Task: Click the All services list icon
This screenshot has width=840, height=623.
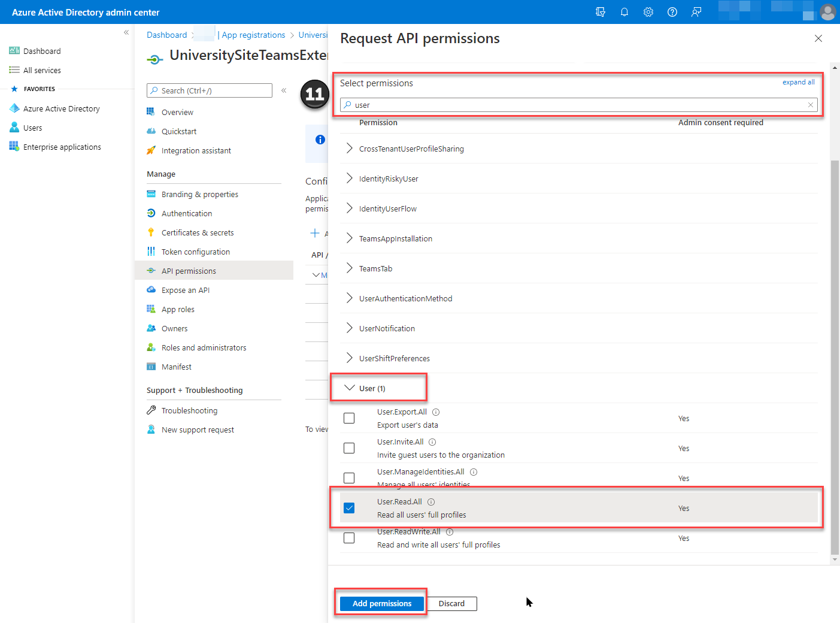Action: (14, 70)
